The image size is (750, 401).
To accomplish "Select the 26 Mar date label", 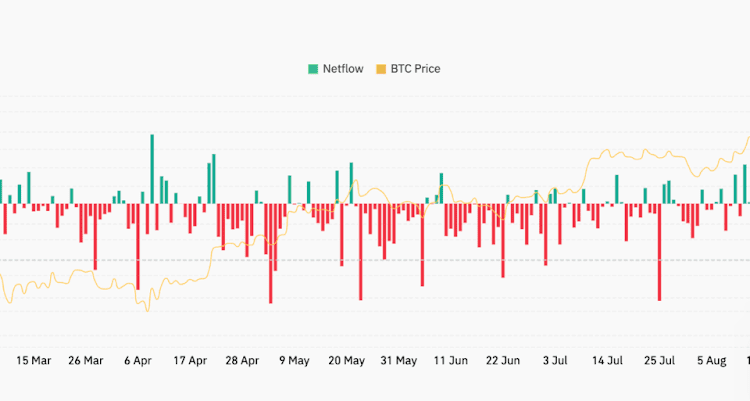I will click(86, 360).
